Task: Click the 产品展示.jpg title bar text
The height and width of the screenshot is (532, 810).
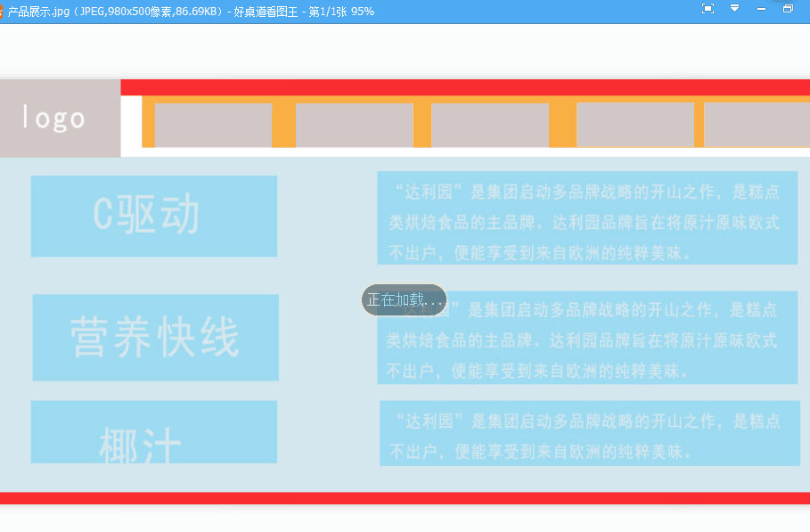Action: 191,12
